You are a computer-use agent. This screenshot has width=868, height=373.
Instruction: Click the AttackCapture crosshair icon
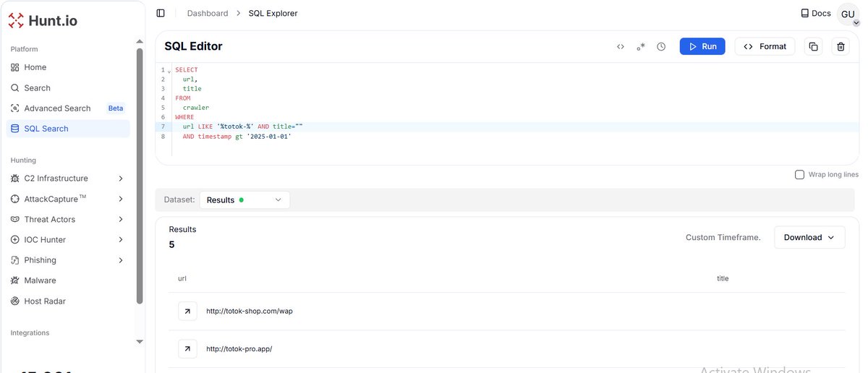tap(15, 199)
